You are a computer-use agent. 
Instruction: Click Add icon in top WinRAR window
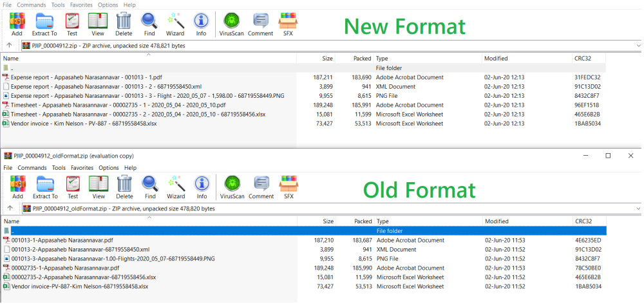pos(17,24)
